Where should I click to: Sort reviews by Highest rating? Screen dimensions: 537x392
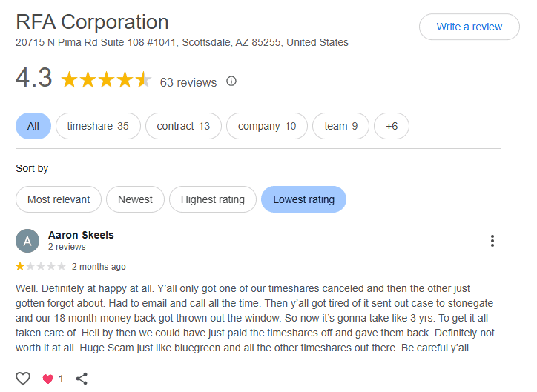(212, 199)
